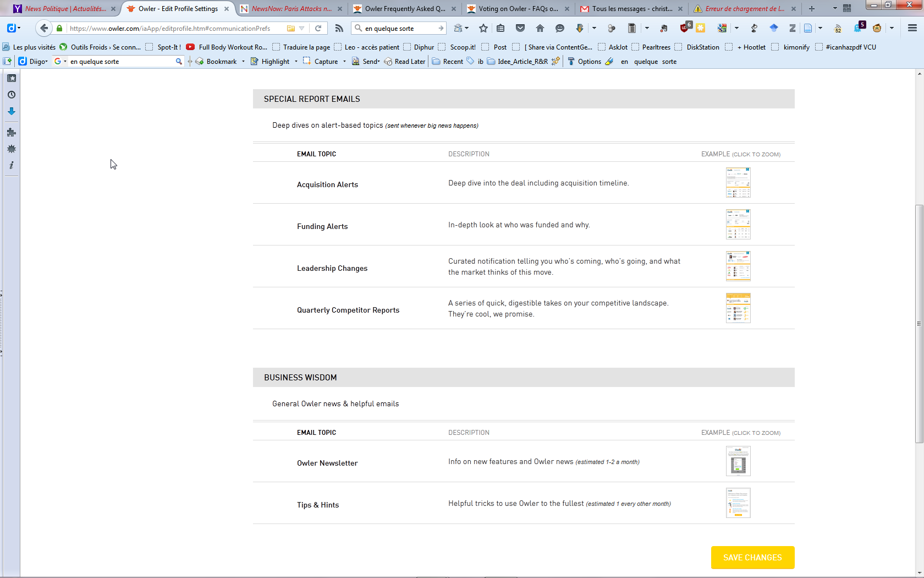This screenshot has height=578, width=924.
Task: Close the Owler Edit Profile tab
Action: point(227,9)
